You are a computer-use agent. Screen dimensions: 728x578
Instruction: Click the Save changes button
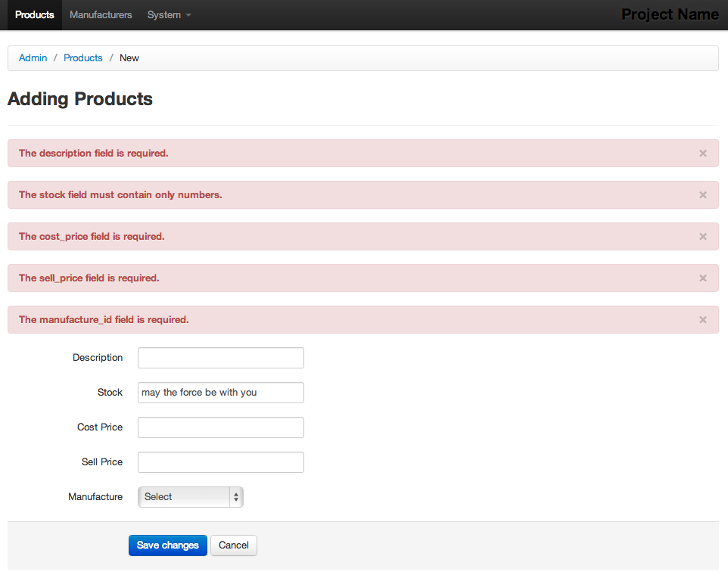point(168,545)
